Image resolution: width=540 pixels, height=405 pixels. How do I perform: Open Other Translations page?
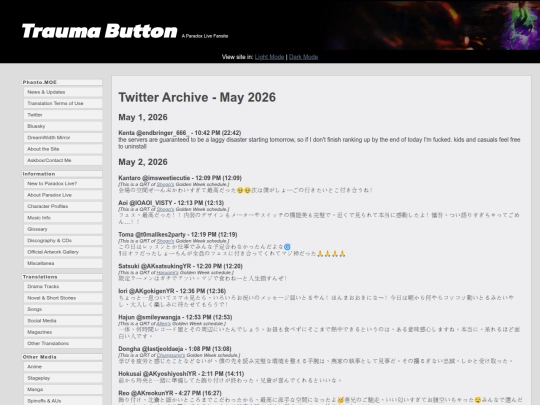[63, 343]
